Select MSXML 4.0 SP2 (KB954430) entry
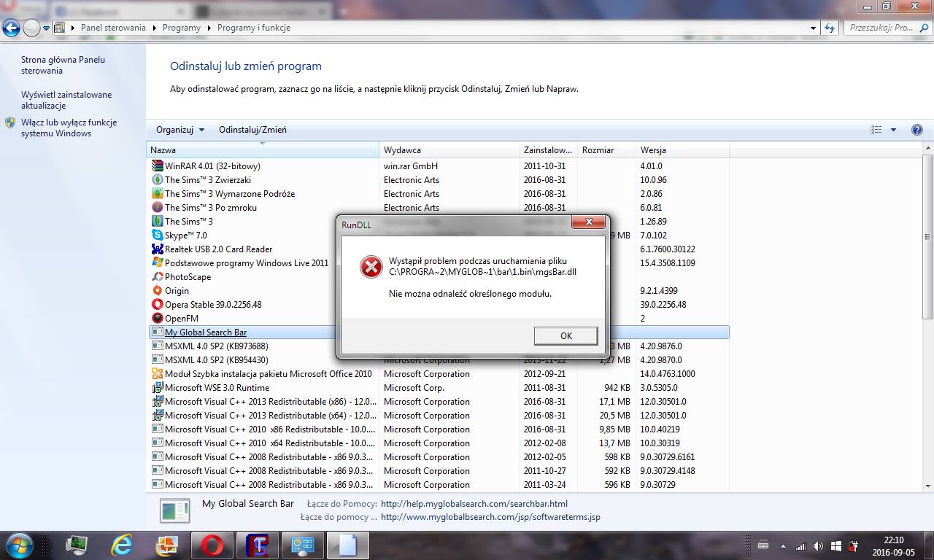 (x=216, y=360)
